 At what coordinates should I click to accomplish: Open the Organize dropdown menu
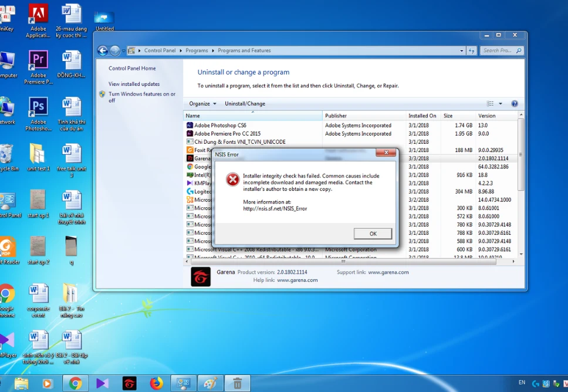pyautogui.click(x=202, y=104)
